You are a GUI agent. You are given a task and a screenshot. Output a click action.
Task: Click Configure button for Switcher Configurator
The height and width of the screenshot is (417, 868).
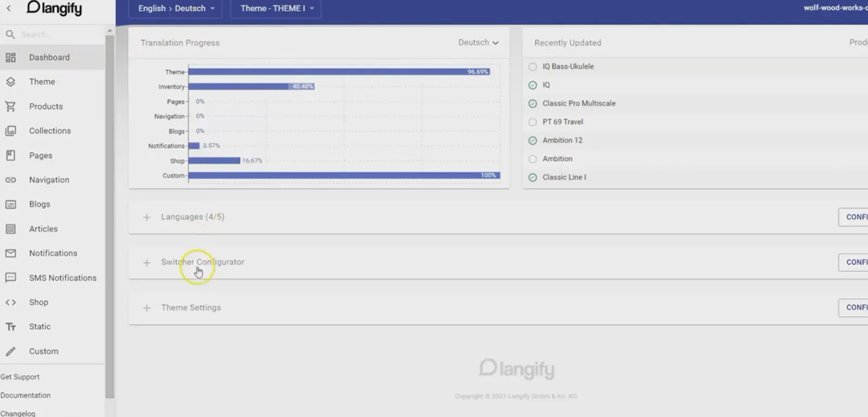coord(853,262)
